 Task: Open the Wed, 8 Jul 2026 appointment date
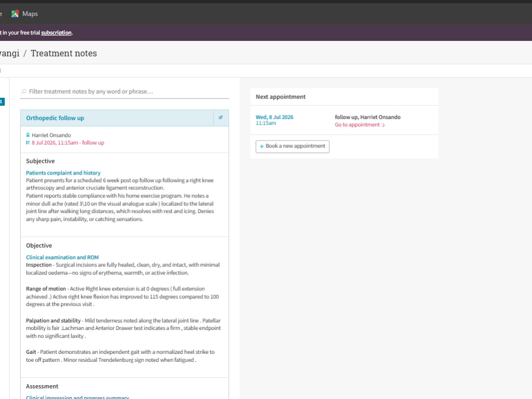pos(275,117)
